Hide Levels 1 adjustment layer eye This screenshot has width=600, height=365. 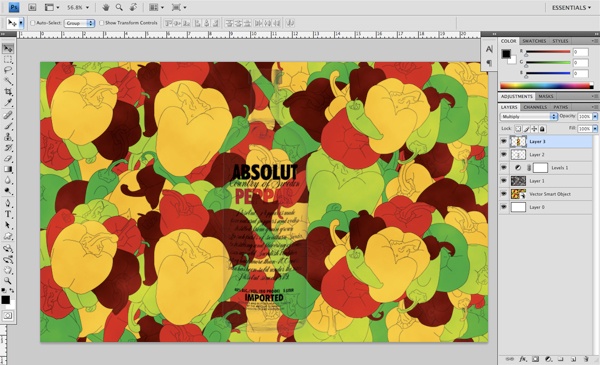pos(504,168)
